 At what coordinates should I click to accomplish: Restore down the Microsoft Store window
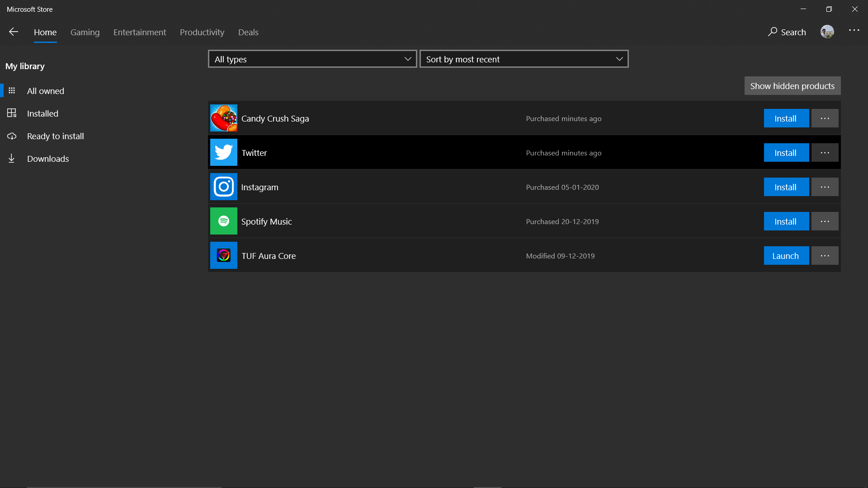coord(829,9)
